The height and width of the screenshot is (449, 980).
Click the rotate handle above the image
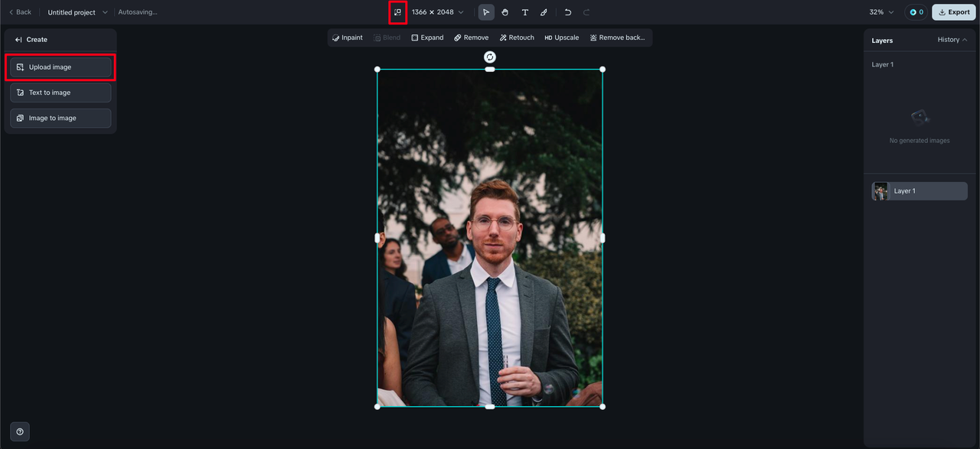[490, 57]
